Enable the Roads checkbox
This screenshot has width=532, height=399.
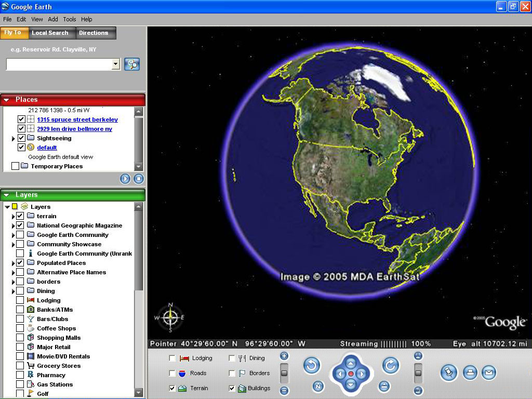[172, 373]
